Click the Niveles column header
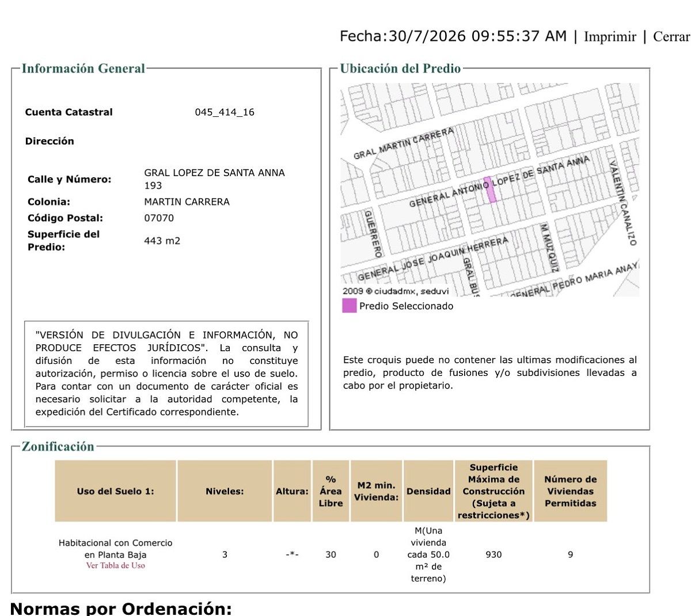This screenshot has height=616, width=691. coord(225,491)
